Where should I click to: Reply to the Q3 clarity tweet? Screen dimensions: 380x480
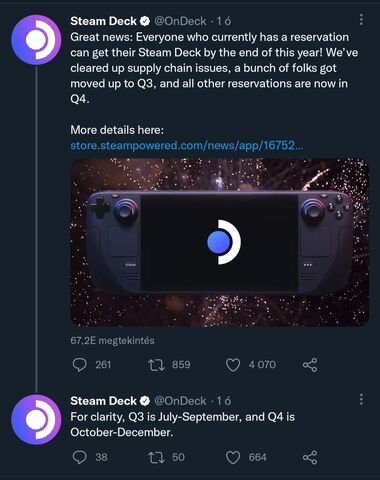[80, 457]
